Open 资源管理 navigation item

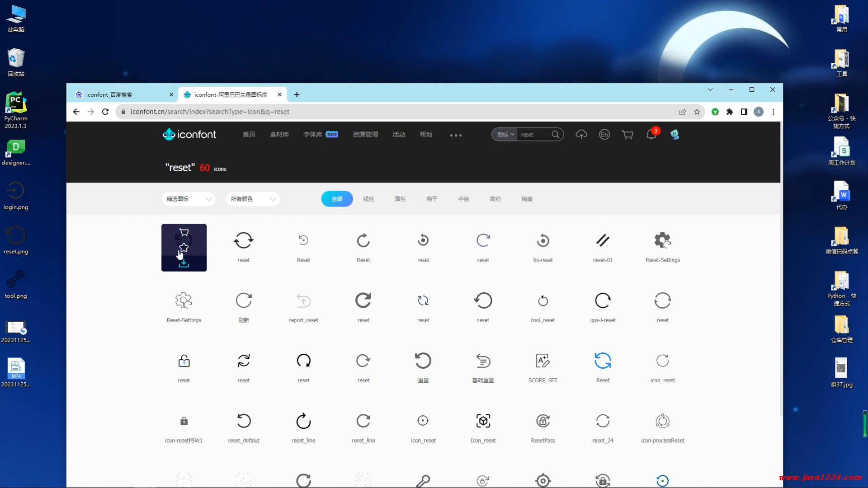click(x=365, y=134)
